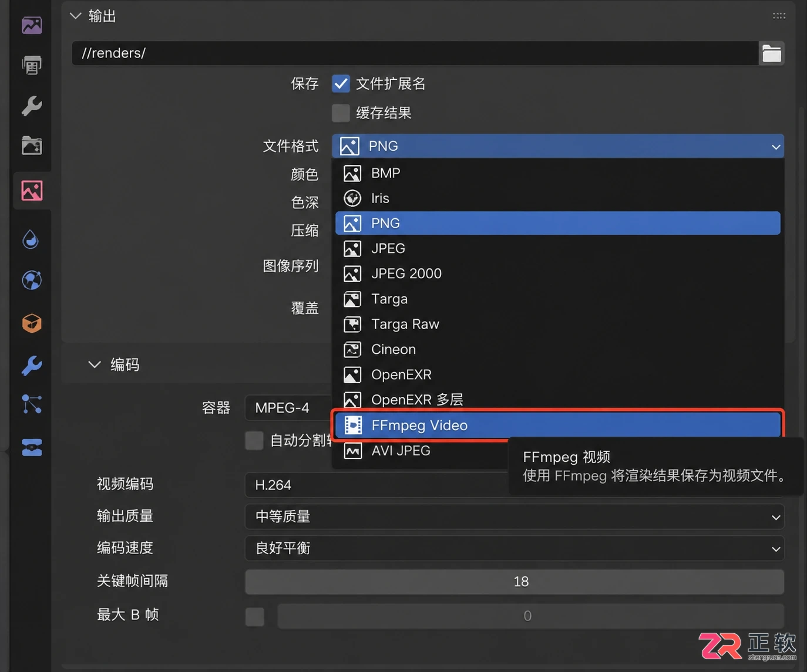Select Targa format option
807x672 pixels.
558,299
